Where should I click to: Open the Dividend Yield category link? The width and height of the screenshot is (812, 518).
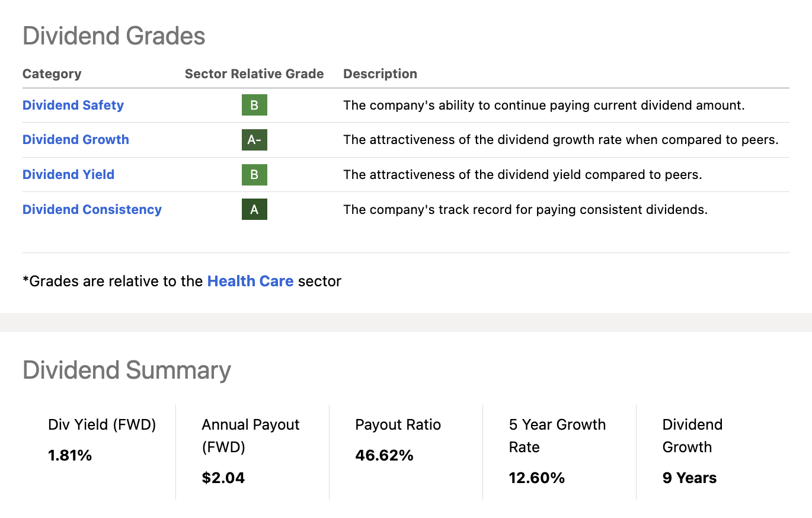point(68,174)
